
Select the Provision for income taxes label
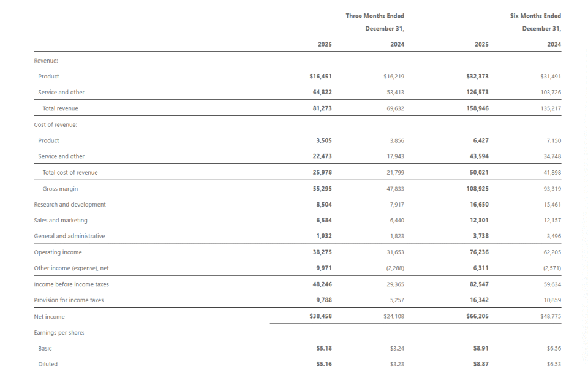(69, 300)
